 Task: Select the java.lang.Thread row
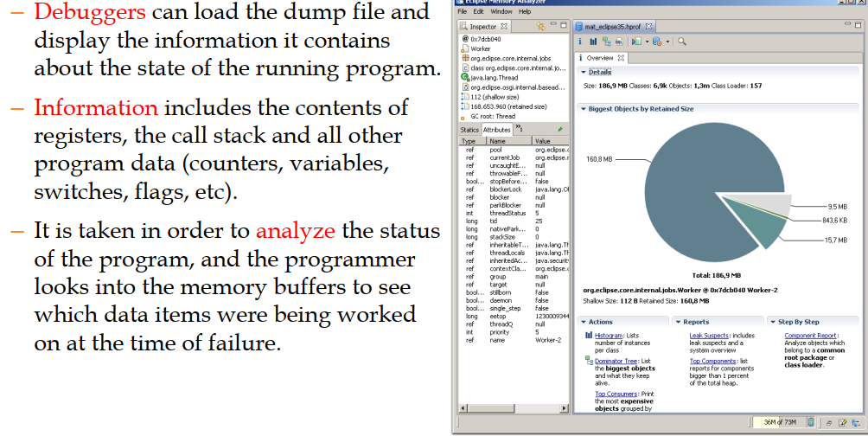tap(514, 78)
